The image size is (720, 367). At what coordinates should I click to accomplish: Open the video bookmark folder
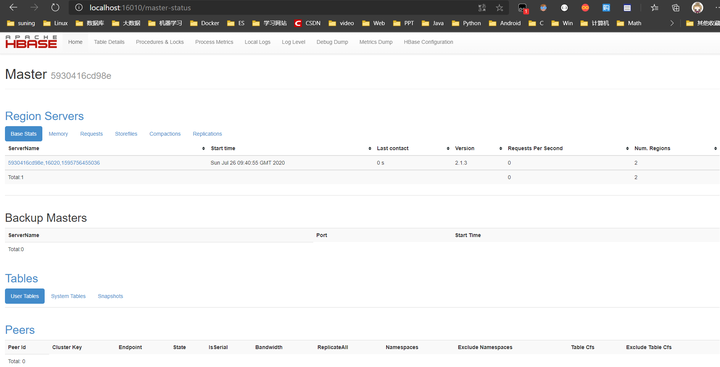coord(341,23)
